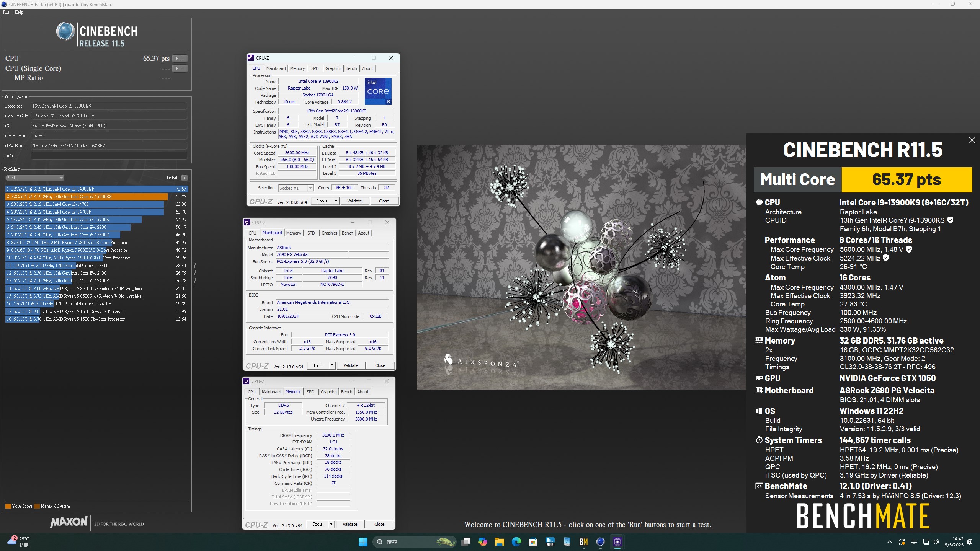Run the CPU multi-core benchmark
980x551 pixels.
coord(180,59)
